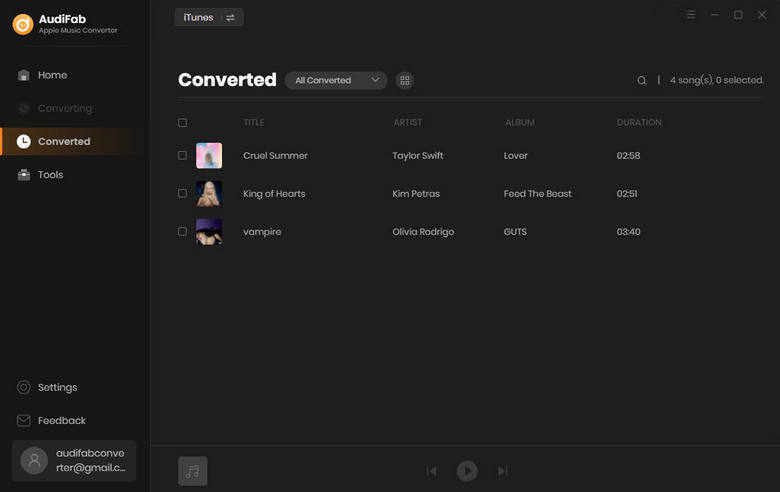Click the music note now-playing icon
The height and width of the screenshot is (492, 780).
[193, 471]
